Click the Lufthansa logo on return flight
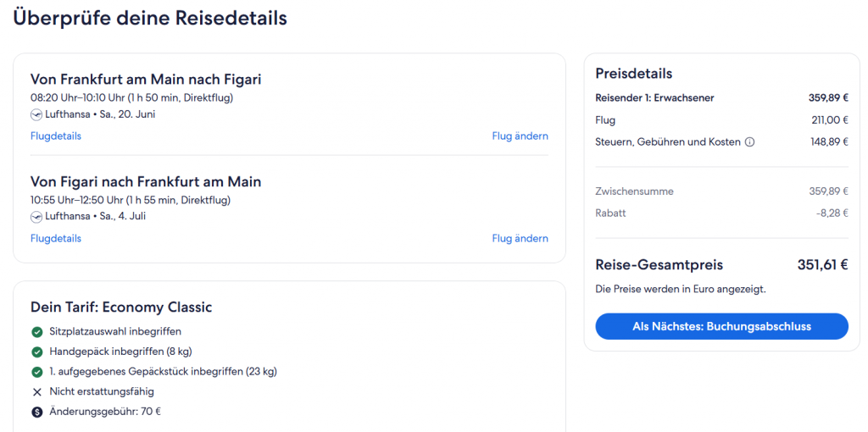This screenshot has width=868, height=432. click(36, 217)
